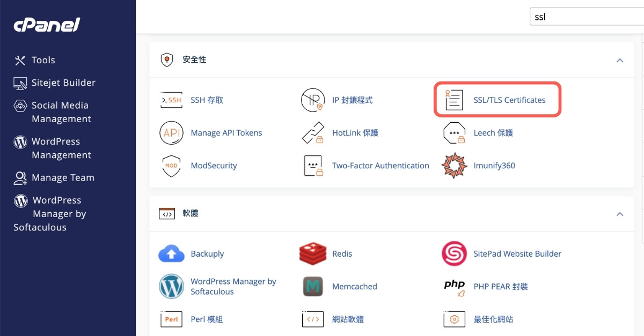The width and height of the screenshot is (644, 336).
Task: Collapse the 安全性 section
Action: tap(620, 61)
